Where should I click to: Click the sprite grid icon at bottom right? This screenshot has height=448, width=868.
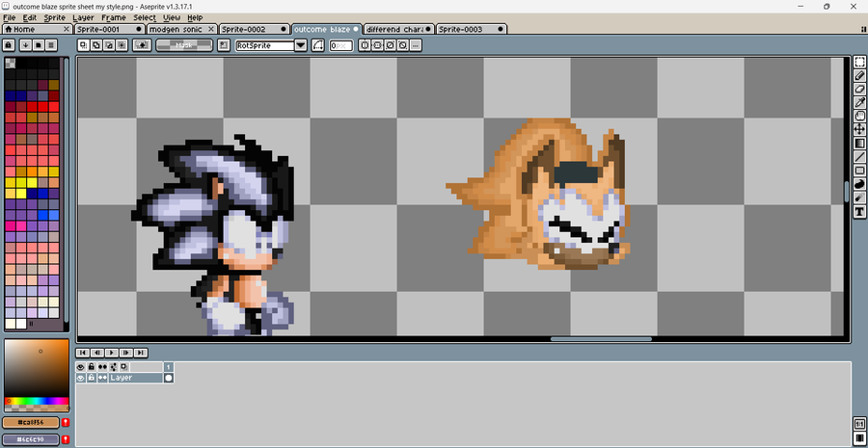tap(859, 438)
